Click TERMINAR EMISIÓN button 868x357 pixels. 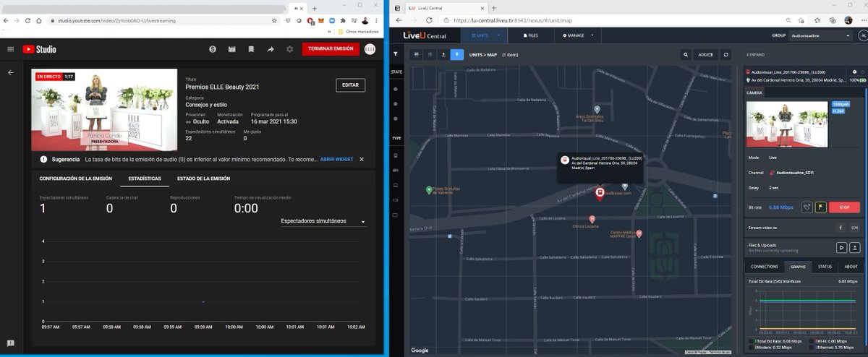point(330,49)
